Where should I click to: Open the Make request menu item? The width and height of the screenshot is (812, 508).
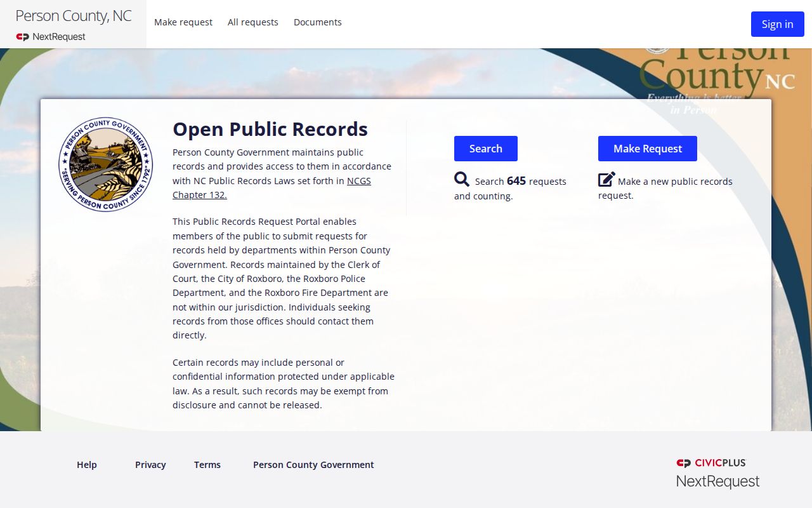[183, 22]
